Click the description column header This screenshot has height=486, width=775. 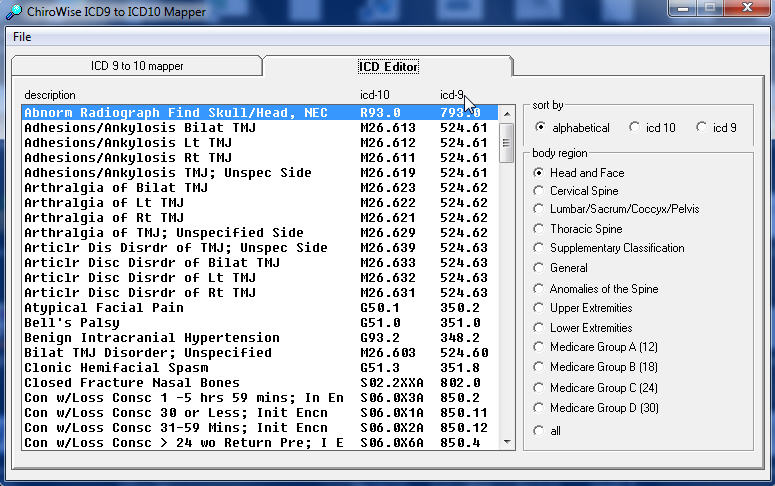click(x=50, y=95)
